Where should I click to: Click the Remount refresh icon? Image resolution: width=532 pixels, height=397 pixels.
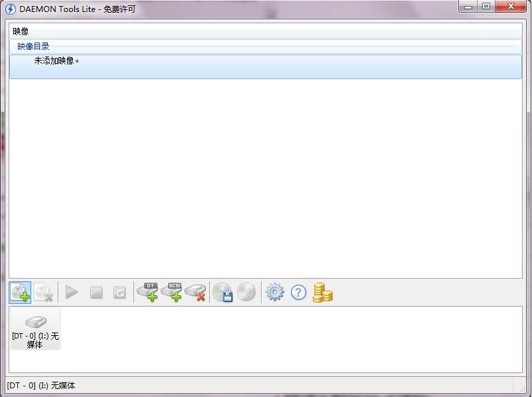[120, 293]
